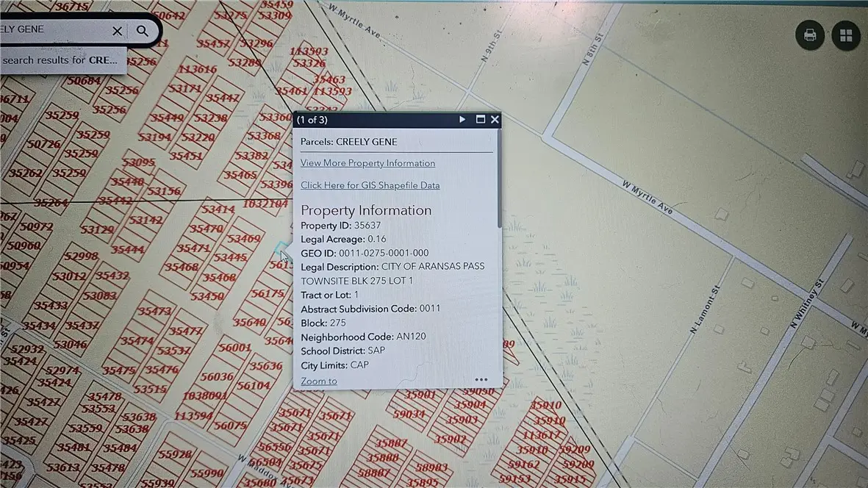
Task: Open the print tool
Action: (x=810, y=35)
